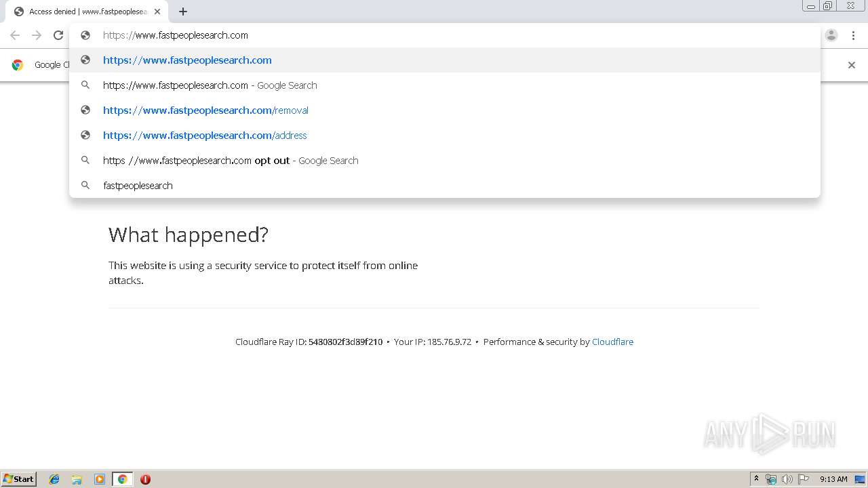Click the 'Your IP: 185.76.9.72' text
This screenshot has height=488, width=868.
coord(433,342)
